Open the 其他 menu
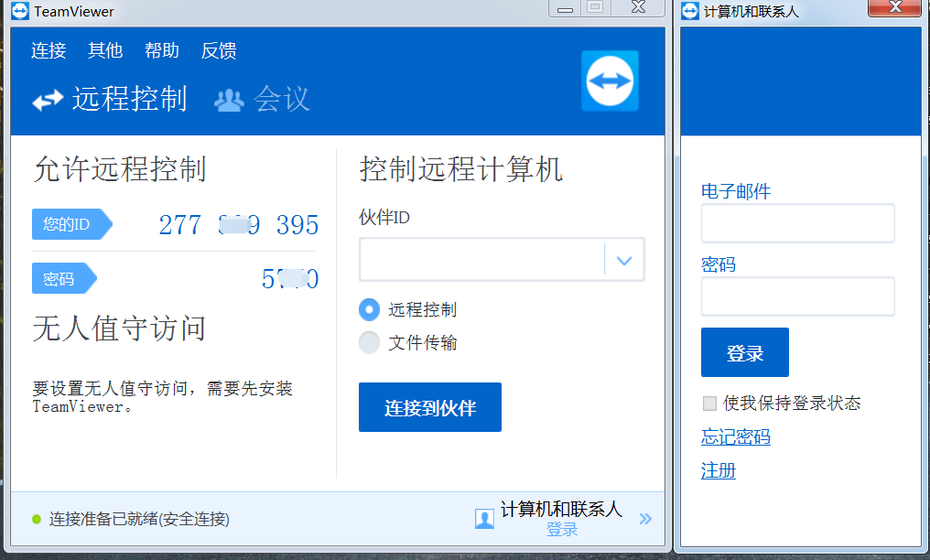Viewport: 930px width, 560px height. (x=105, y=50)
